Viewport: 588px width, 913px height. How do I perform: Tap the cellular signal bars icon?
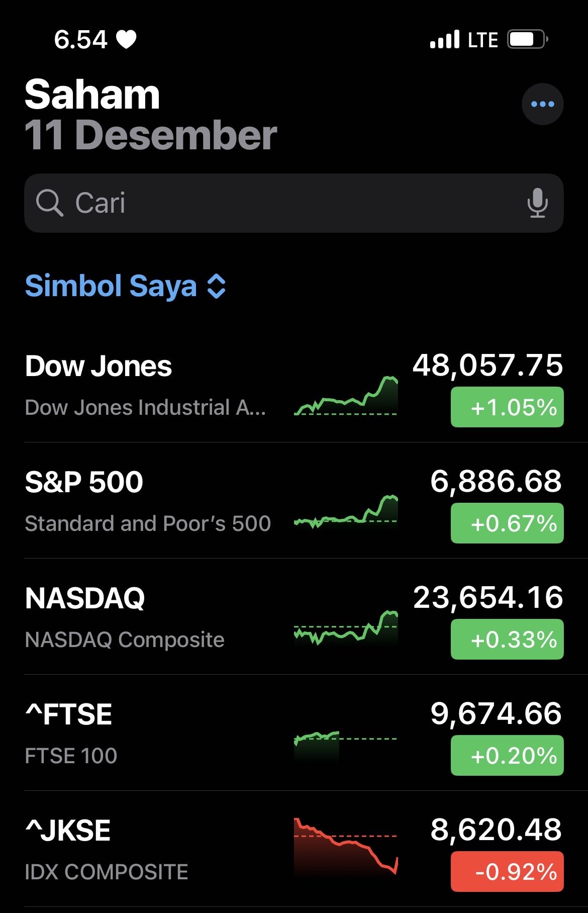click(x=445, y=39)
